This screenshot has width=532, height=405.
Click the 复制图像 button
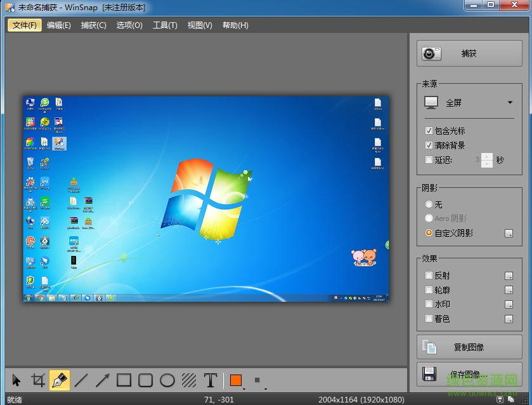[x=469, y=347]
